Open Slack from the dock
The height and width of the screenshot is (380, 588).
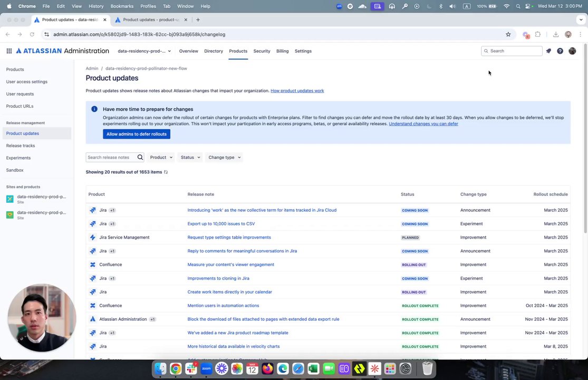click(x=191, y=369)
